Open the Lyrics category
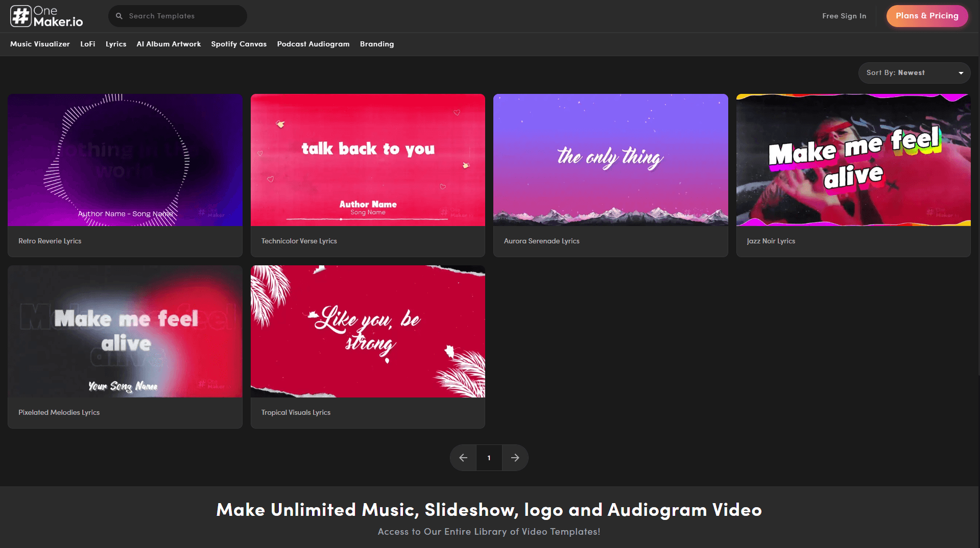The width and height of the screenshot is (980, 548). click(116, 44)
